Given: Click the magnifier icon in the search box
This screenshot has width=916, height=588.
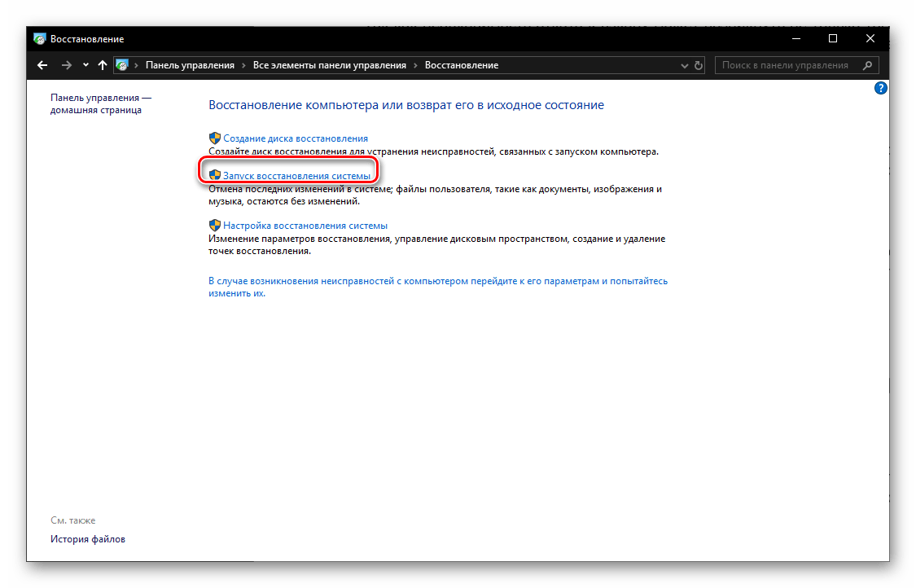Looking at the screenshot, I should 868,65.
